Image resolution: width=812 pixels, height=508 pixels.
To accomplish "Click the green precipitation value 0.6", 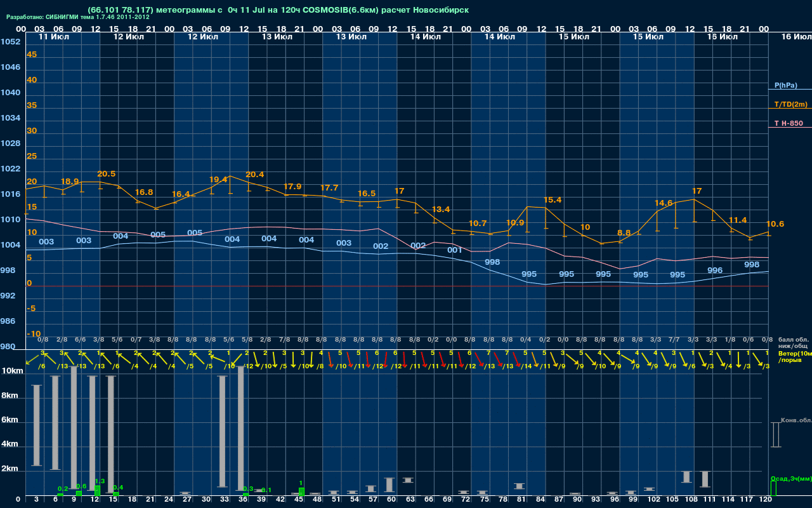I will click(x=81, y=486).
